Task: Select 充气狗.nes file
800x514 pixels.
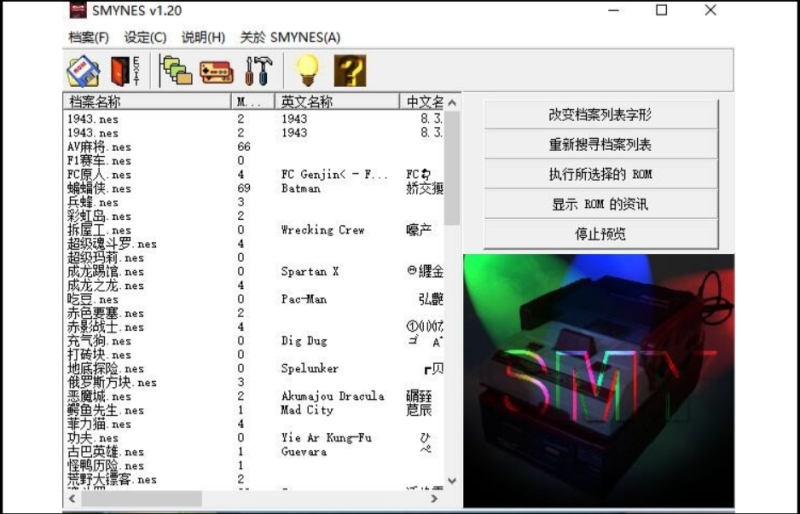Action: [x=99, y=341]
